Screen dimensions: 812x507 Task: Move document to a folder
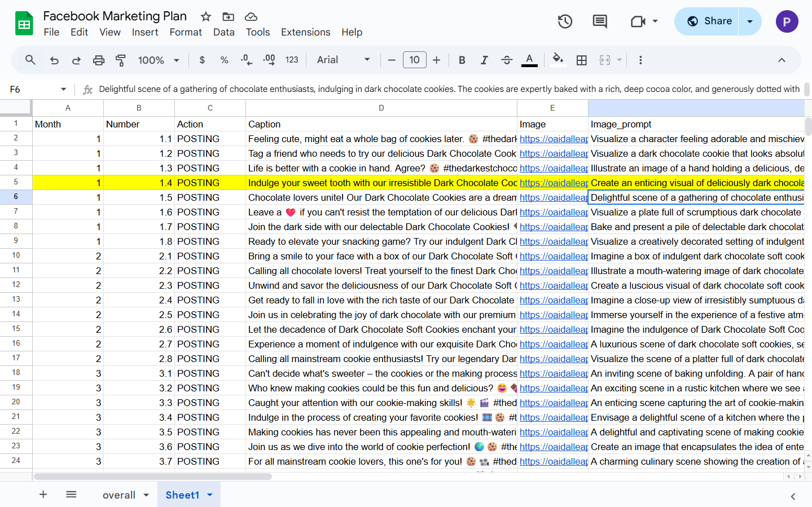229,16
